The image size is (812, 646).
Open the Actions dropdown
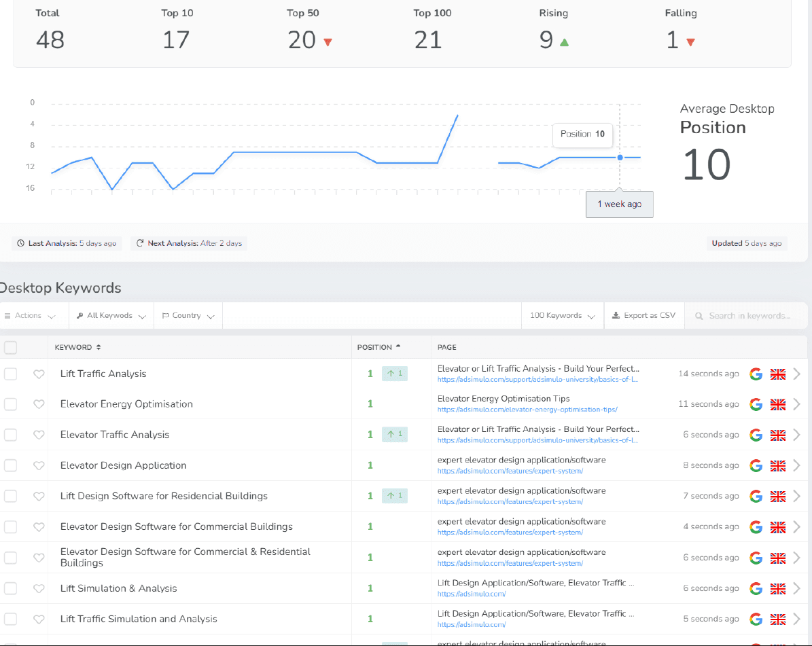tap(30, 316)
